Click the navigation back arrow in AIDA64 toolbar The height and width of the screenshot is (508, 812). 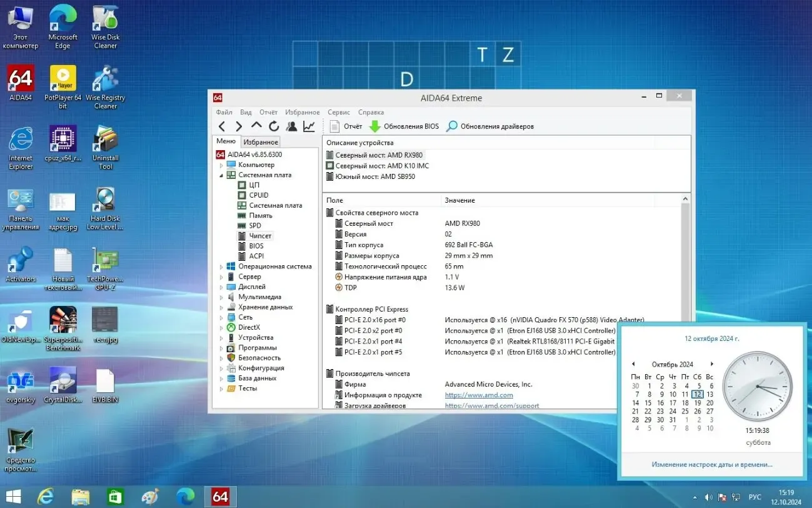coord(223,126)
